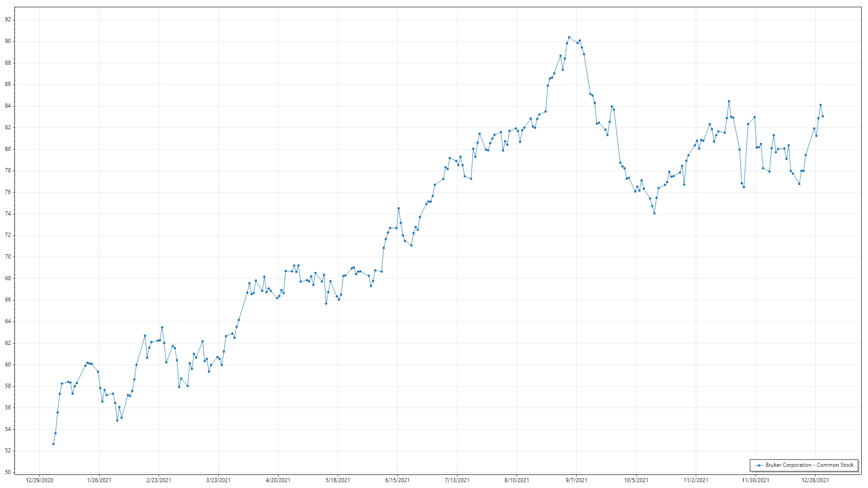Click the Bruker Corporation legend entry text

pos(809,465)
